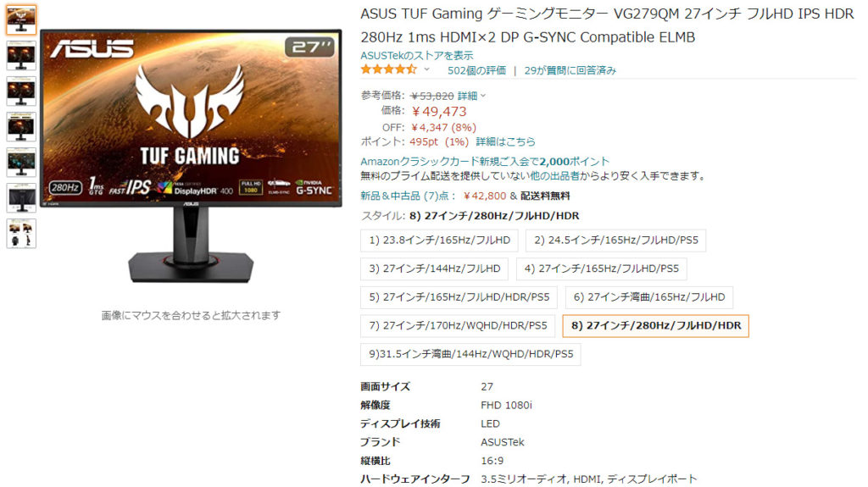Open the 29が質問に回答済み link

click(570, 70)
